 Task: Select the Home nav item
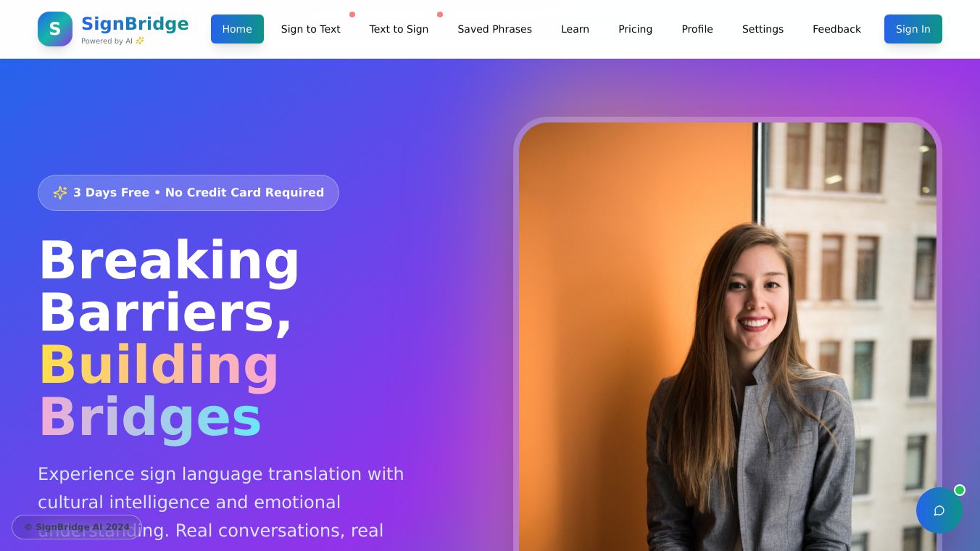(x=237, y=29)
